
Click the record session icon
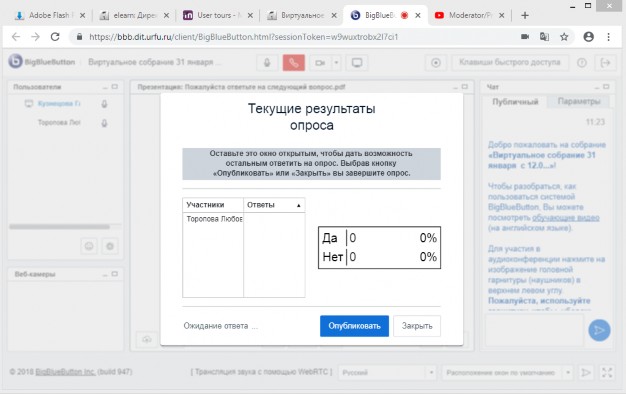[436, 63]
